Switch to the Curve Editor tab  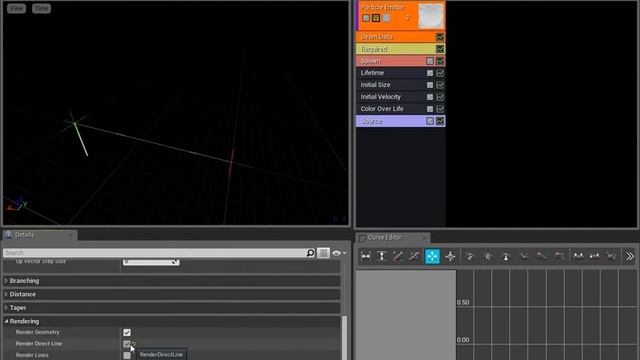[393, 237]
